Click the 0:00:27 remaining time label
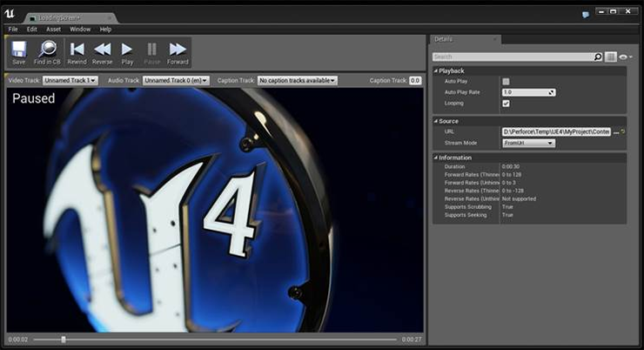This screenshot has height=350, width=644. pos(412,340)
